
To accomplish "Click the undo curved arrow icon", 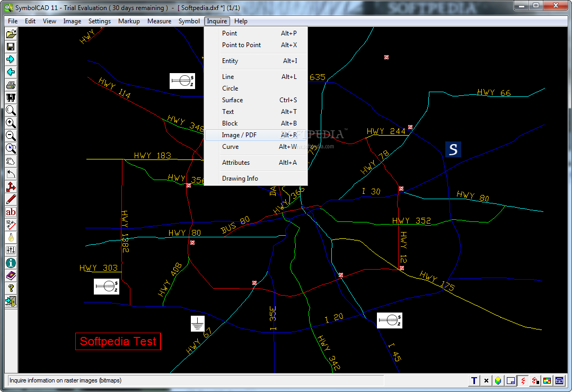I will point(11,174).
